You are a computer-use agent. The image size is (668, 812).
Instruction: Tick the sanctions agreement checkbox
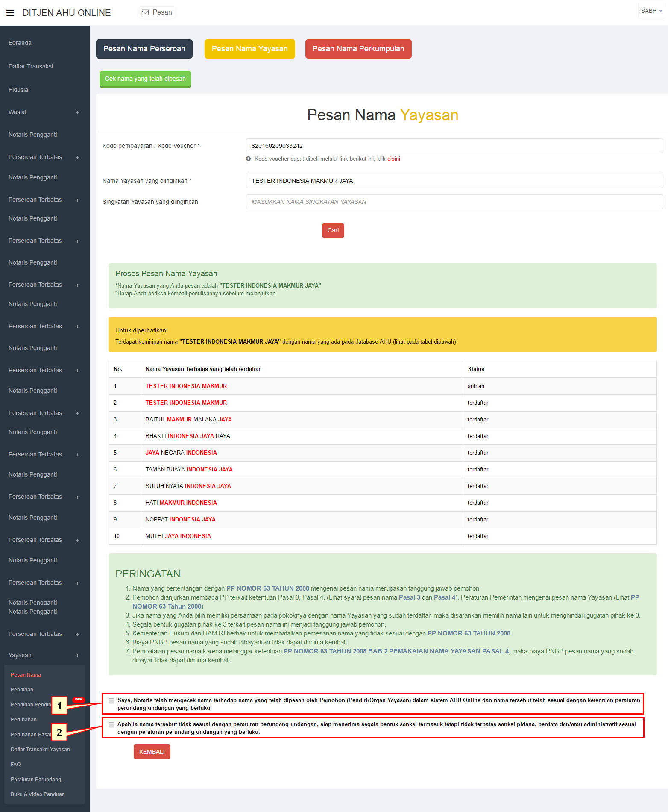coord(111,725)
